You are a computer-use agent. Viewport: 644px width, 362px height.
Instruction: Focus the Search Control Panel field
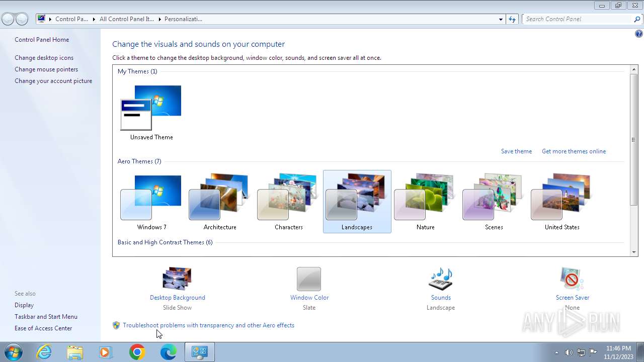(x=578, y=19)
